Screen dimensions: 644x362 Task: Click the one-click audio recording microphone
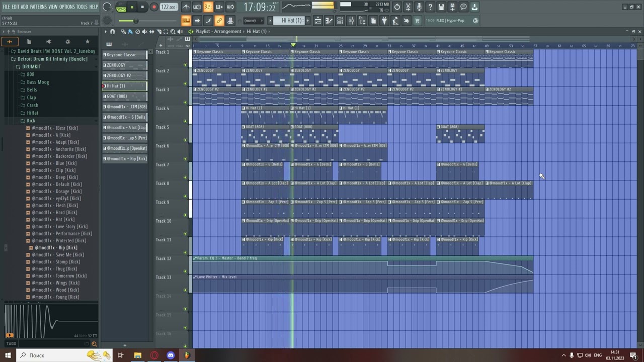click(x=419, y=7)
